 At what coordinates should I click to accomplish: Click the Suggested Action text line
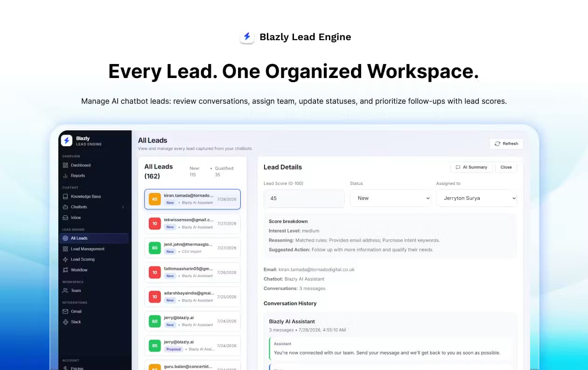point(351,249)
